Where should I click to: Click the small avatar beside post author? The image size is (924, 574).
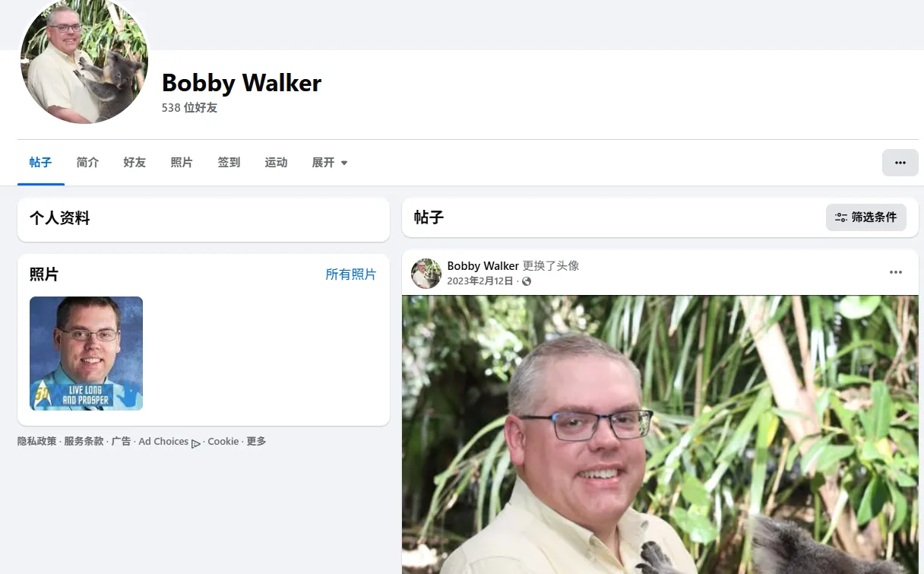[x=426, y=273]
